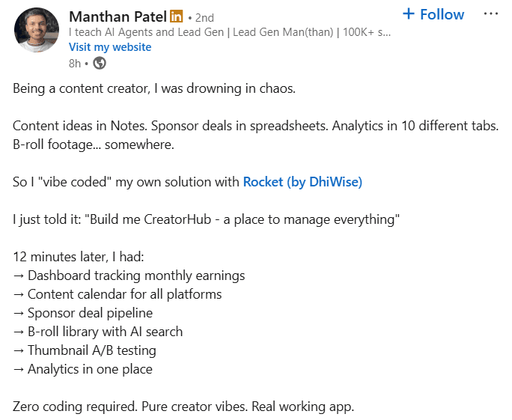The image size is (512, 420).
Task: Click the 'Sponsor deal pipeline' bullet
Action: 83,313
